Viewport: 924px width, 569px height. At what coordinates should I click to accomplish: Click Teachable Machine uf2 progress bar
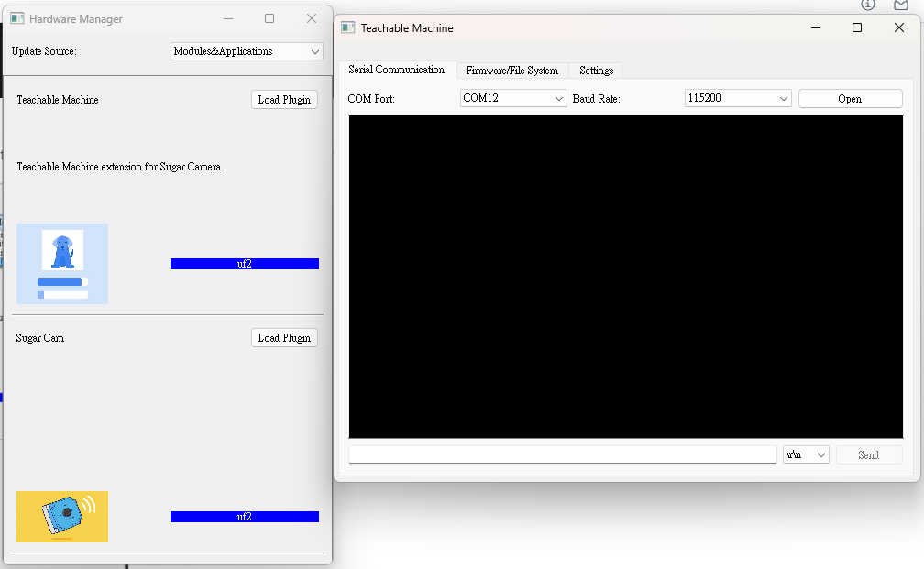(245, 264)
